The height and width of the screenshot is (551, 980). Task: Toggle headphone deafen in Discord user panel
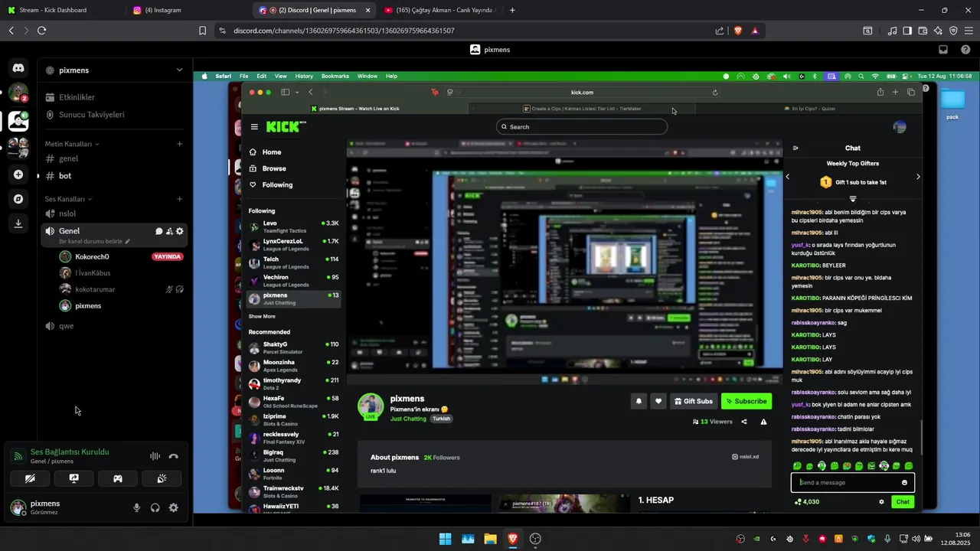click(155, 507)
